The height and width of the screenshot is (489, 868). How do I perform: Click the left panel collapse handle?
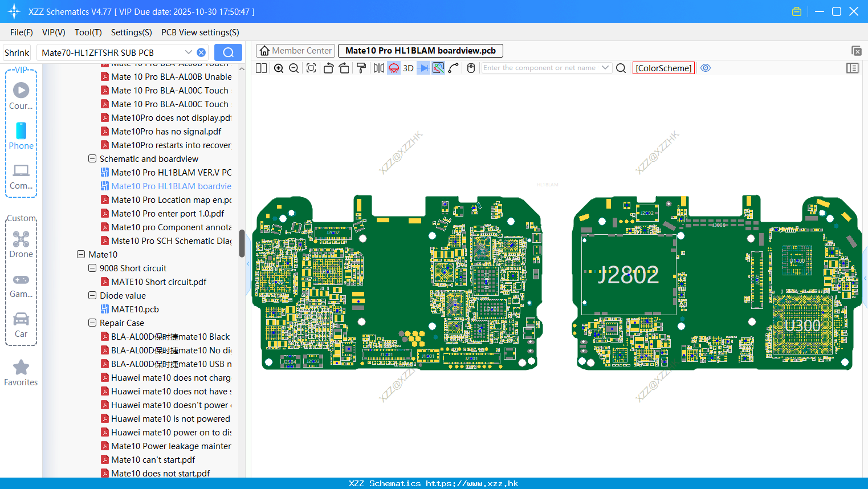248,264
